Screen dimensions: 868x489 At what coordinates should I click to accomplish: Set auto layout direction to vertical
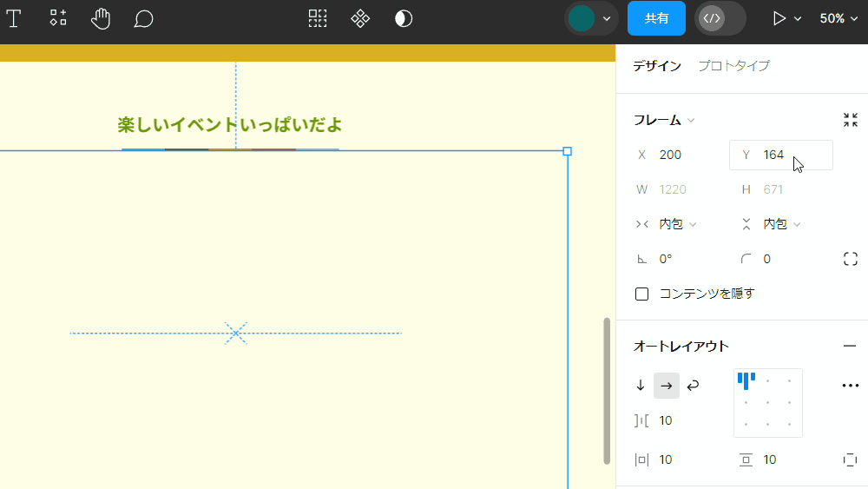pyautogui.click(x=641, y=386)
